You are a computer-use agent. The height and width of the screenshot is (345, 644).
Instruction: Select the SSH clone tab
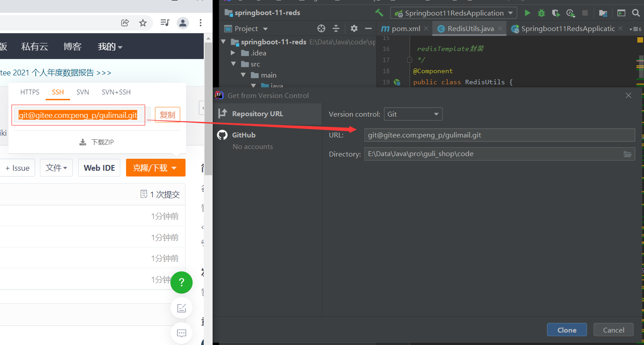58,92
